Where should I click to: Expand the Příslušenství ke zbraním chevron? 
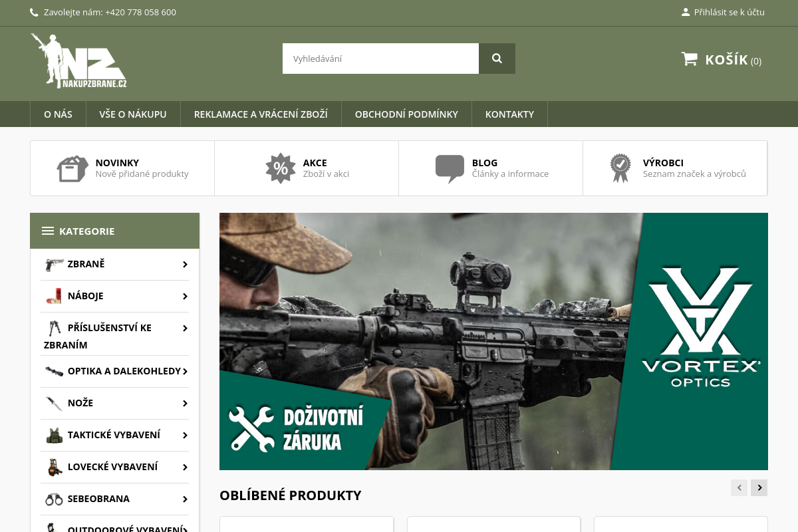coord(185,329)
